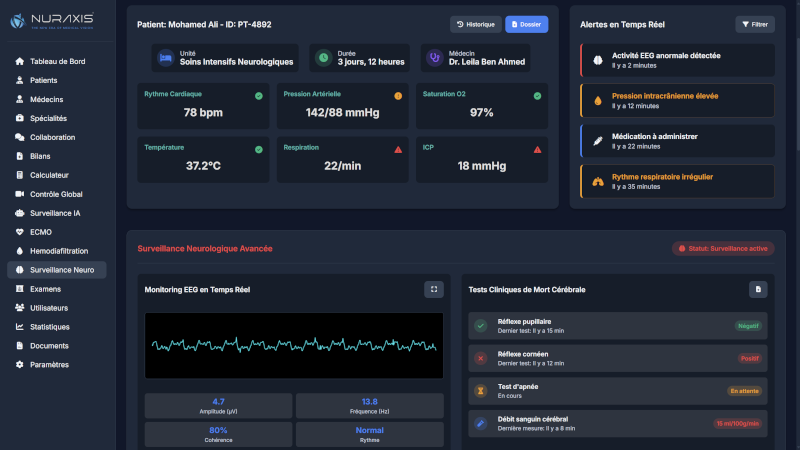Click the green check on Réflexe pupillaire
800x450 pixels.
point(480,326)
